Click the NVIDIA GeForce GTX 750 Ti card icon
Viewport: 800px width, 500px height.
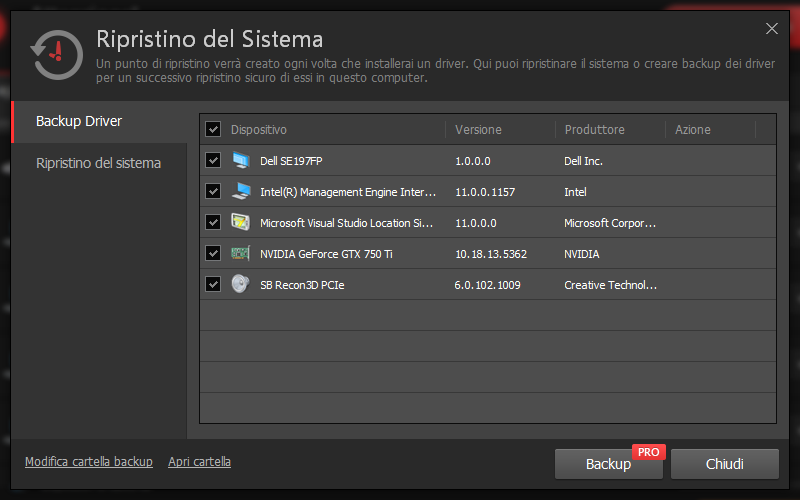(240, 254)
